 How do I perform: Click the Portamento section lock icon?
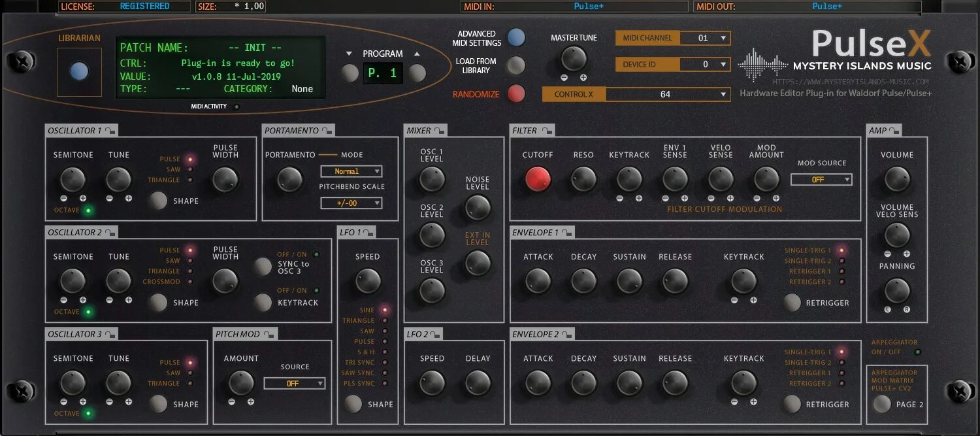326,131
